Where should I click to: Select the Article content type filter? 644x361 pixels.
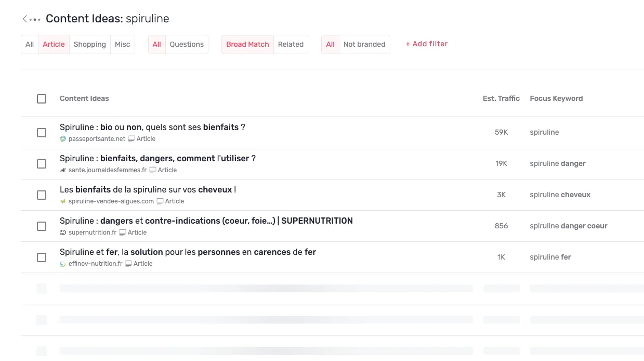54,44
